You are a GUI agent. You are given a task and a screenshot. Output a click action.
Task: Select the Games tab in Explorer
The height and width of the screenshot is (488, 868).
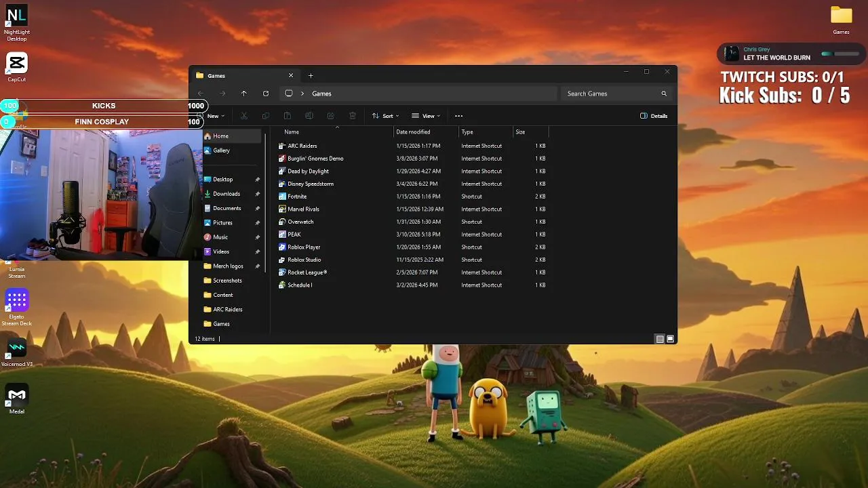(244, 75)
